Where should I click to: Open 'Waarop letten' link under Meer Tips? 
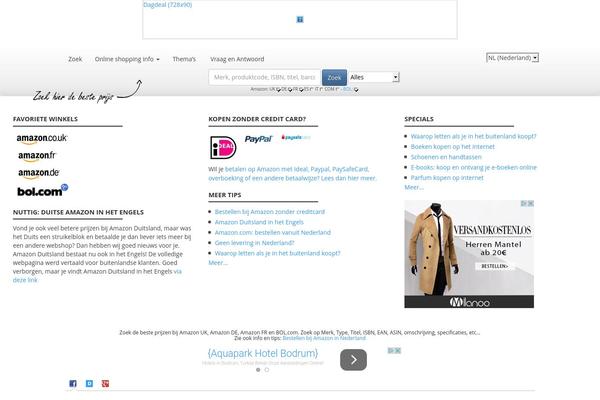[277, 253]
